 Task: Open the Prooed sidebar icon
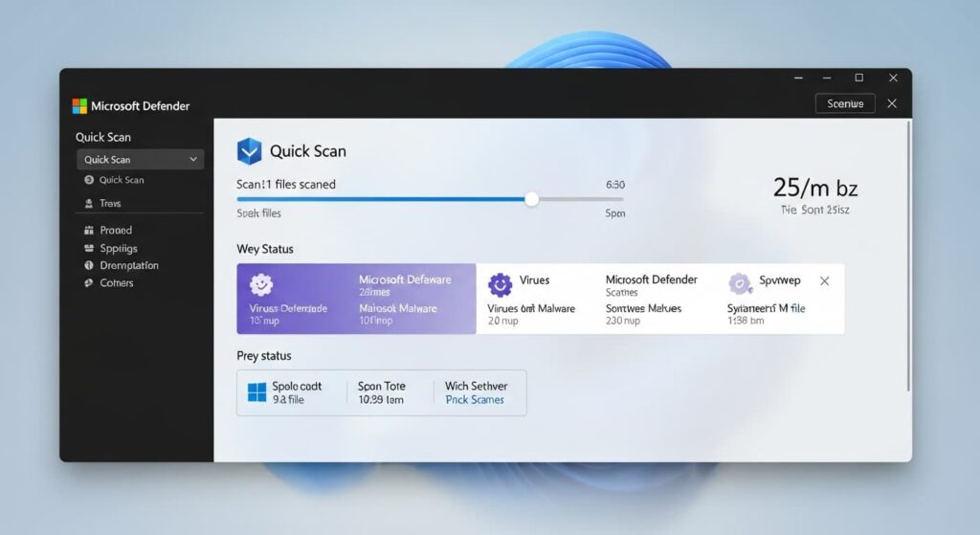click(x=89, y=230)
